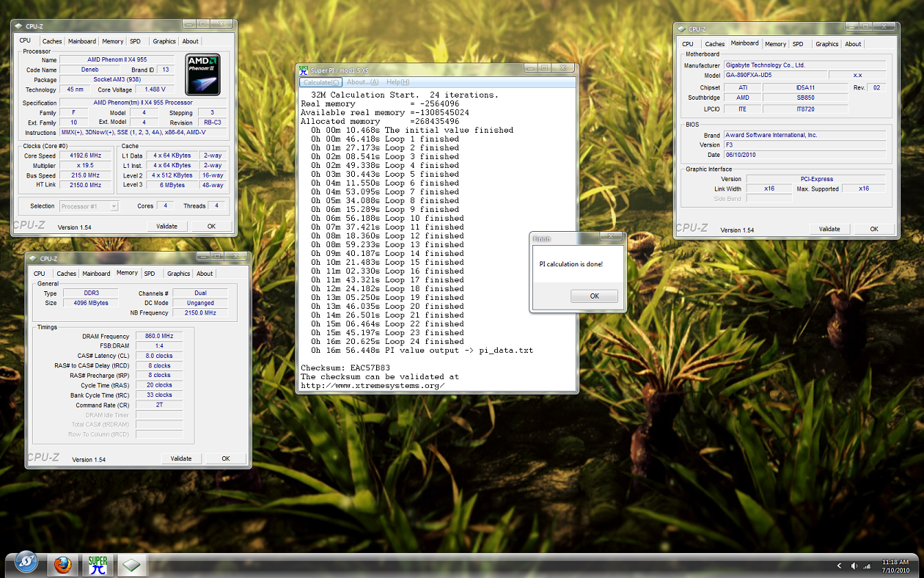Image resolution: width=924 pixels, height=578 pixels.
Task: Click the 32M Calculation Start line
Action: [x=405, y=95]
